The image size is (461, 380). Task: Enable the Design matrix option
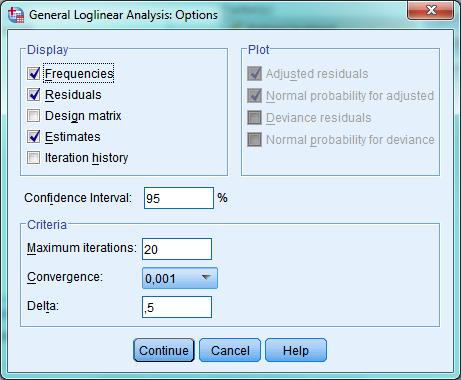tap(34, 116)
